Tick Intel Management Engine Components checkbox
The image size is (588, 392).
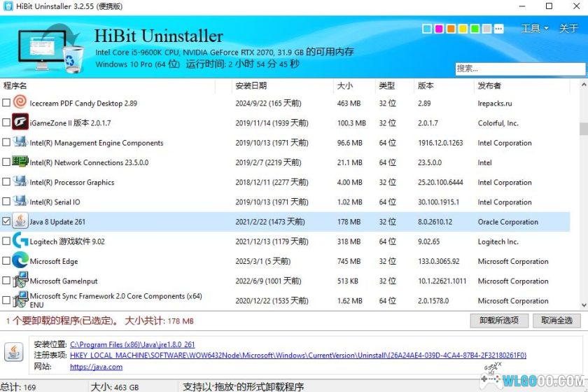pos(6,142)
